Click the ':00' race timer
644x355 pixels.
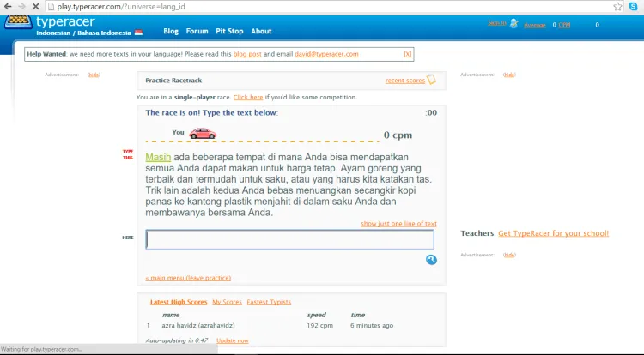431,112
